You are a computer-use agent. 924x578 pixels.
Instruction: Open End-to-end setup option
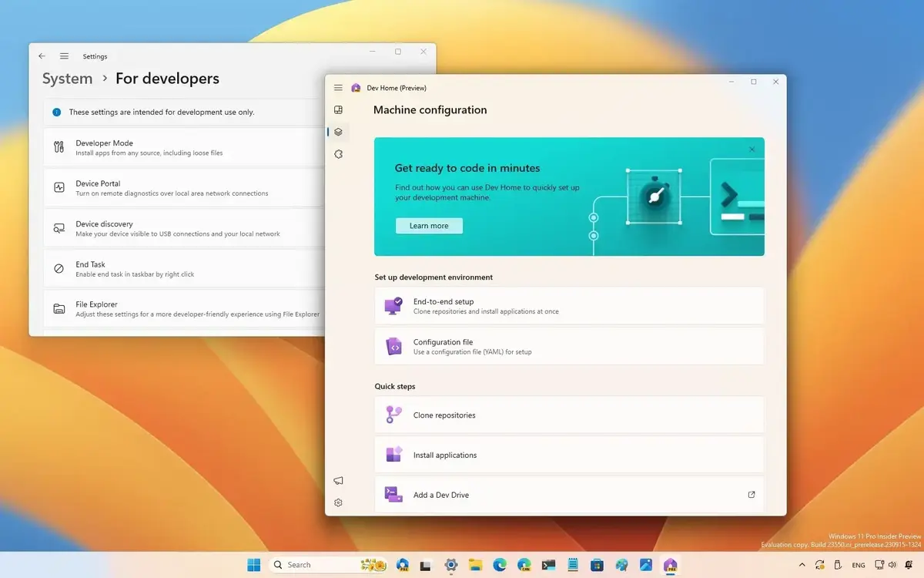(x=568, y=306)
